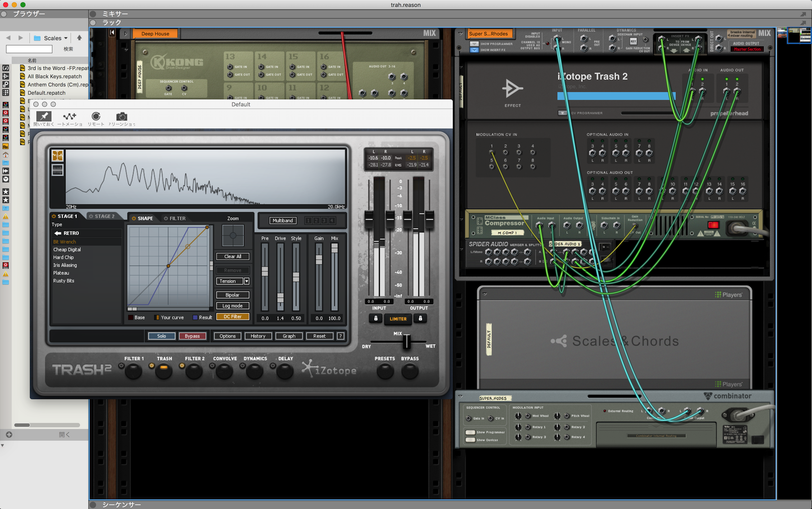812x509 pixels.
Task: Click the Trash 2 EFFECT device icon
Action: point(512,88)
